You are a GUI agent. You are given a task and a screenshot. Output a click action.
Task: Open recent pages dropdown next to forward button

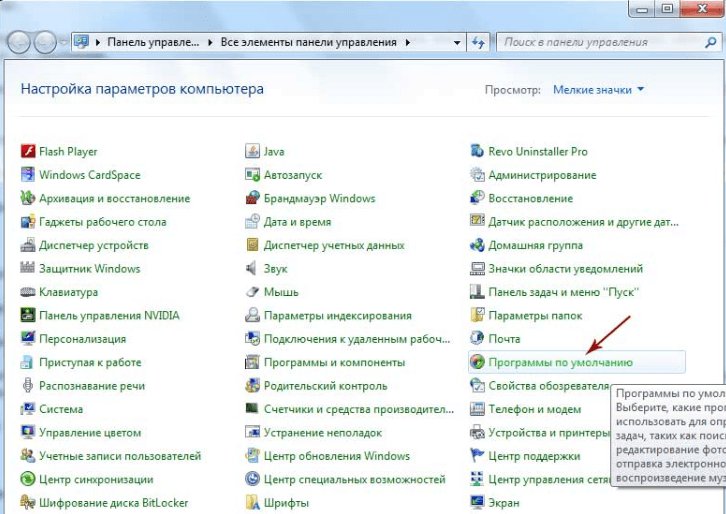click(x=64, y=43)
